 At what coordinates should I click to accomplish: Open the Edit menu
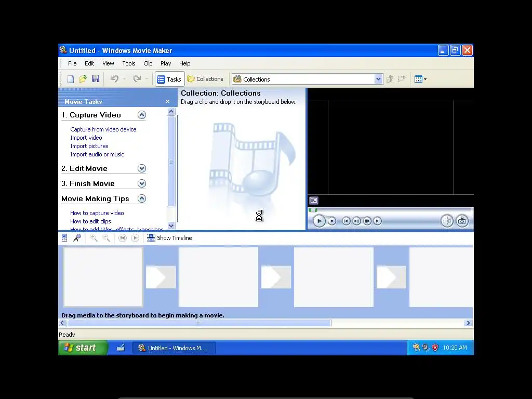(89, 63)
